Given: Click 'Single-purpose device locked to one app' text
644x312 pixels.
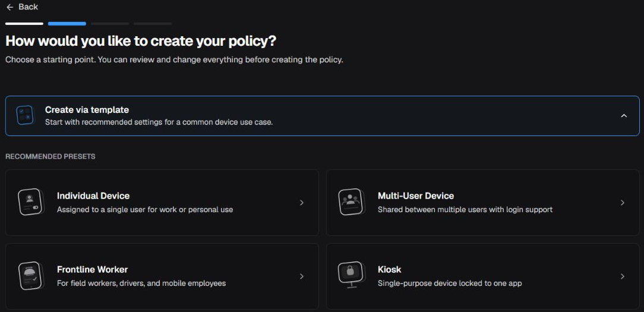Looking at the screenshot, I should click(x=450, y=283).
